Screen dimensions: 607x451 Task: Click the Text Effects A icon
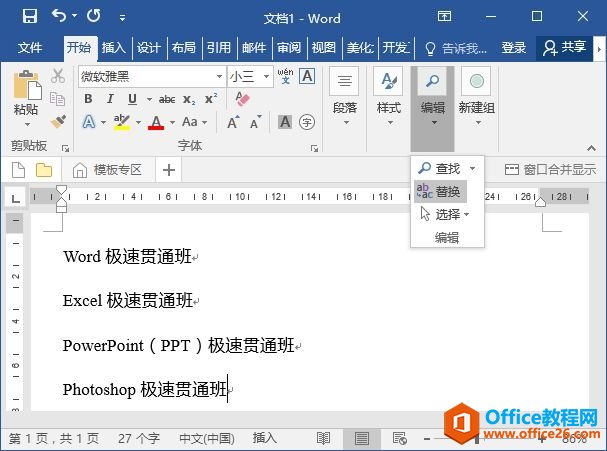tap(89, 122)
